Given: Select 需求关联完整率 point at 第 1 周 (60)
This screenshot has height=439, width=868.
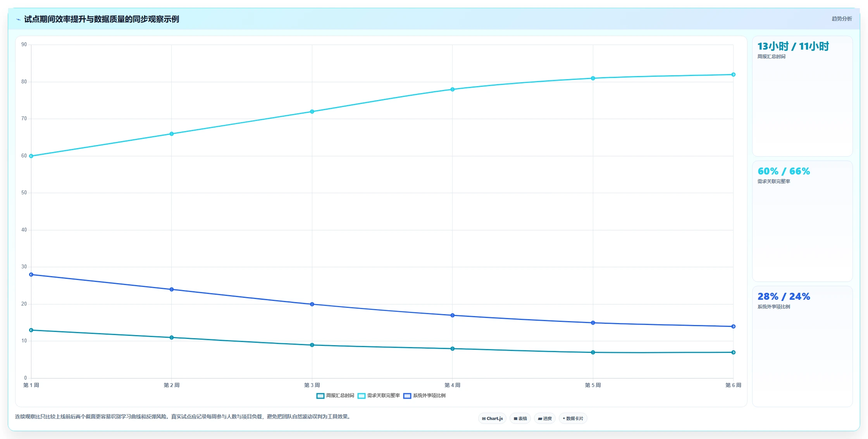Looking at the screenshot, I should pos(31,156).
